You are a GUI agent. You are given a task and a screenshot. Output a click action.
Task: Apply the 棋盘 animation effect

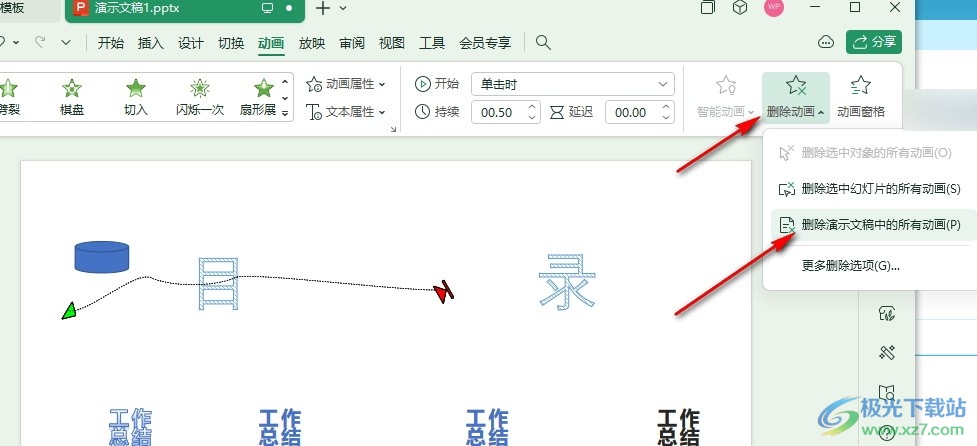[x=72, y=98]
